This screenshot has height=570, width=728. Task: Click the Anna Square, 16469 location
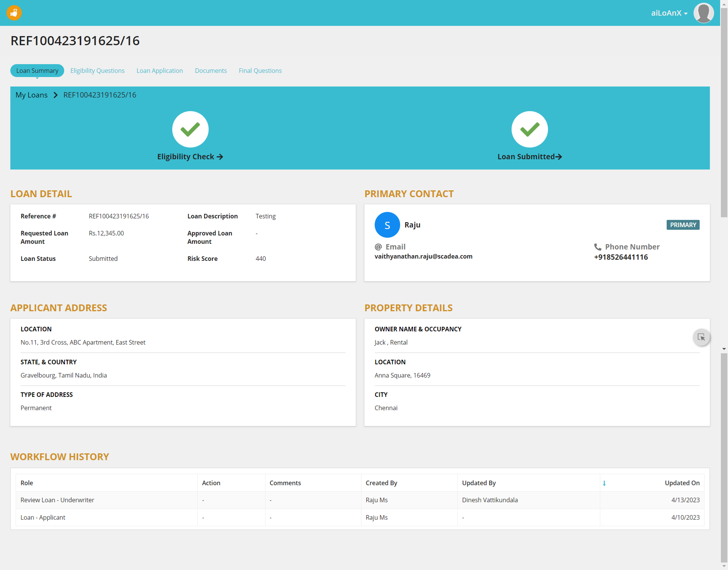pyautogui.click(x=402, y=375)
